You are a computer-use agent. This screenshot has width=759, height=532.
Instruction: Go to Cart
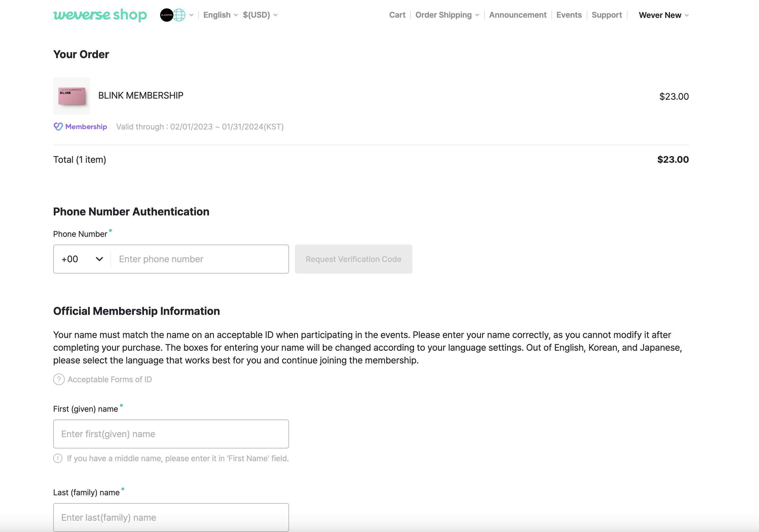[x=397, y=15]
